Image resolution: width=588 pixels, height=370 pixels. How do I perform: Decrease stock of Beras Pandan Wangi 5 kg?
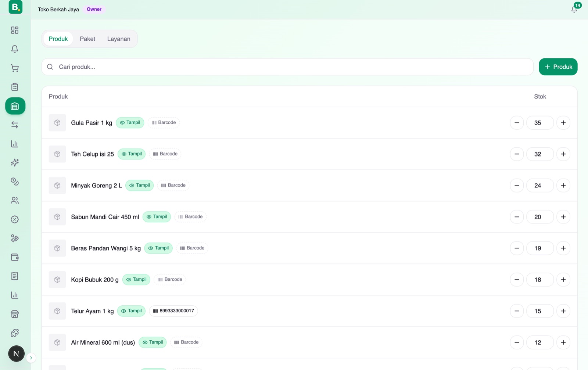[517, 248]
